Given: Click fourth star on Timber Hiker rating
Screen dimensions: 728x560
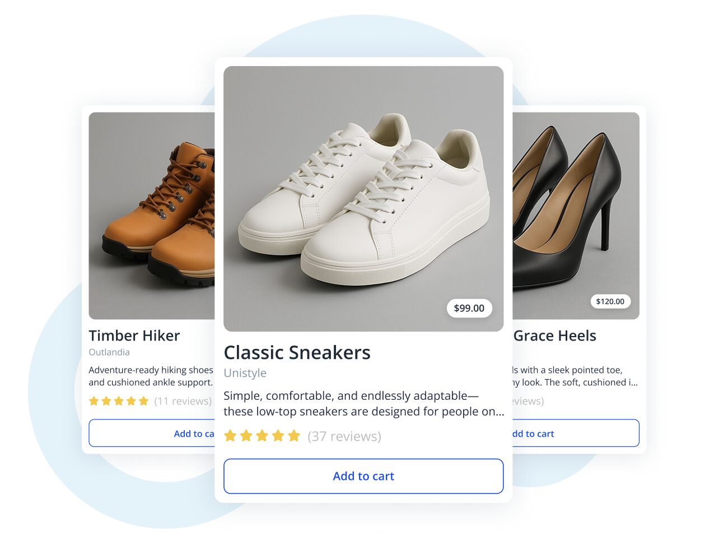Looking at the screenshot, I should (131, 401).
